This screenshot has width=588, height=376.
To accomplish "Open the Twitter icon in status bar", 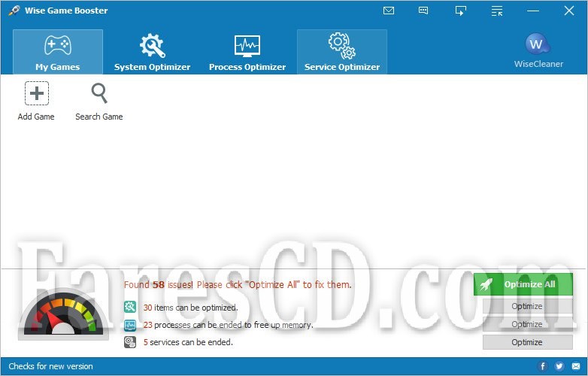I will (x=559, y=366).
